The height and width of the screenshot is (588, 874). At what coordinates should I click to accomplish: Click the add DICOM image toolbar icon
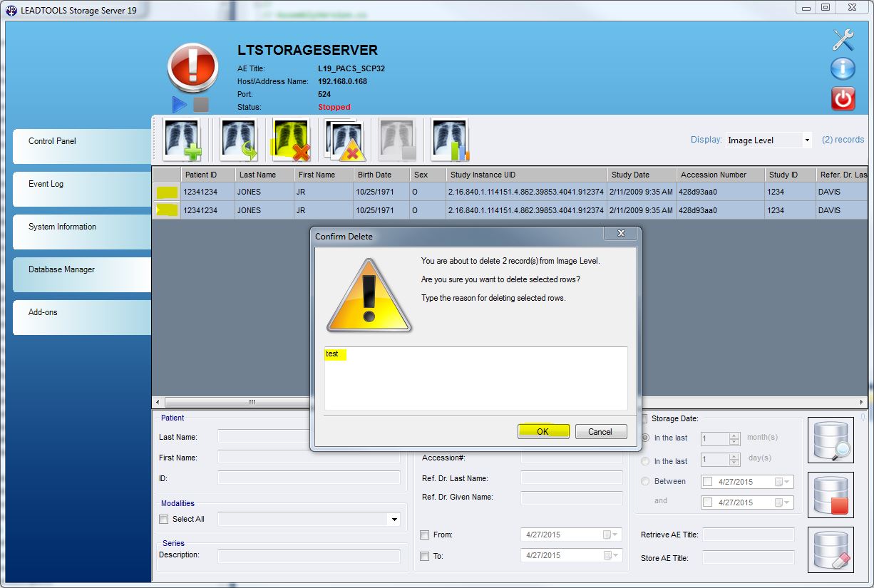pos(182,140)
